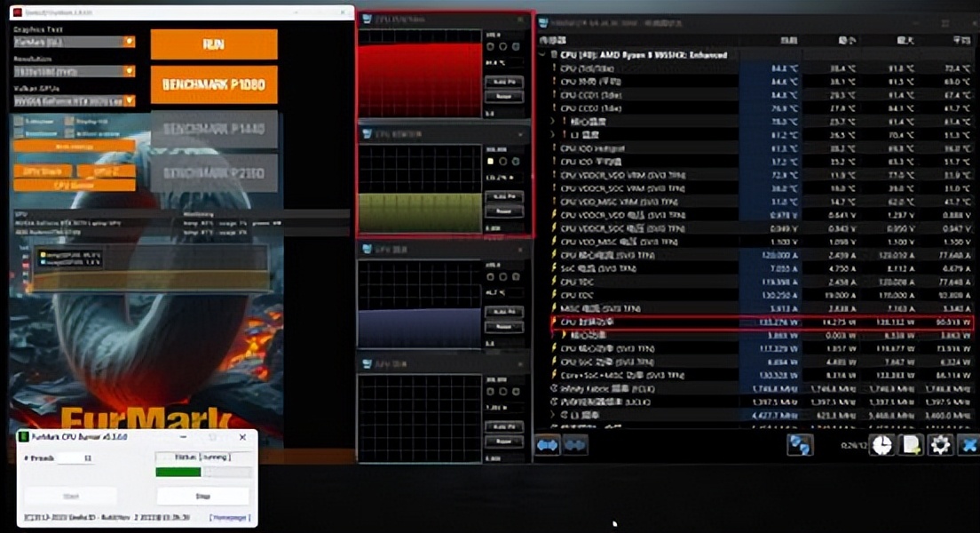Open the Vulkan GPUs dropdown in FurMark
Screen dimensions: 980x533
[74, 100]
